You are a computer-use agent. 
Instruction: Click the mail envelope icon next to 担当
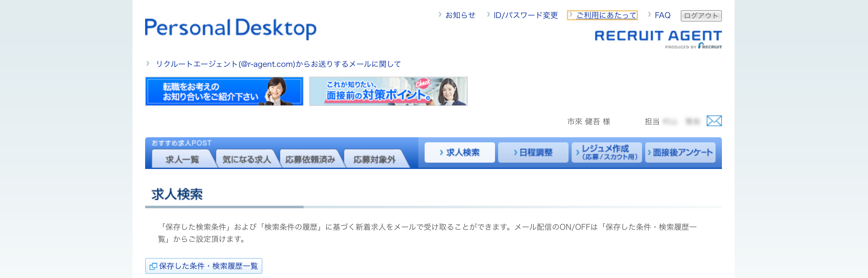tap(714, 121)
